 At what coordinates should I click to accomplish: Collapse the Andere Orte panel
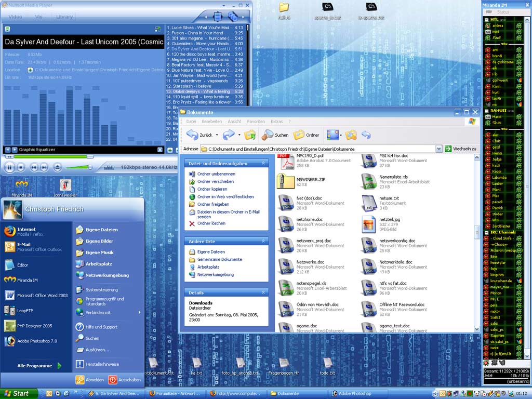coord(263,241)
